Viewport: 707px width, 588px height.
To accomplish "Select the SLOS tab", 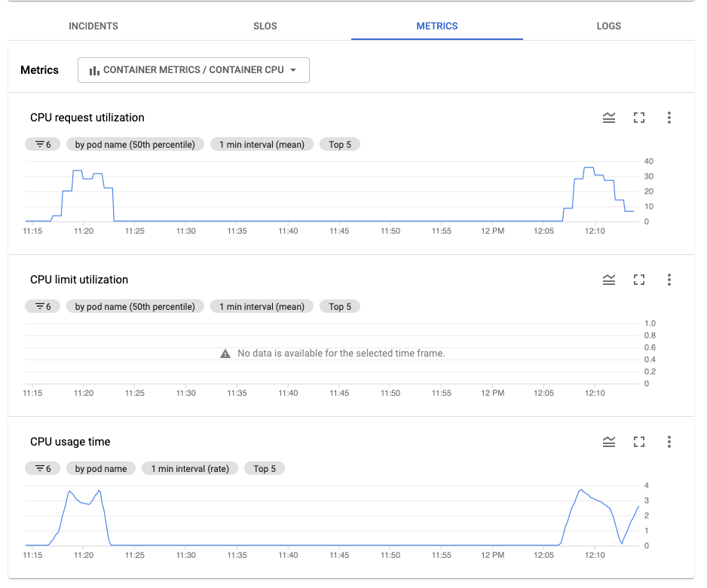I will coord(265,26).
